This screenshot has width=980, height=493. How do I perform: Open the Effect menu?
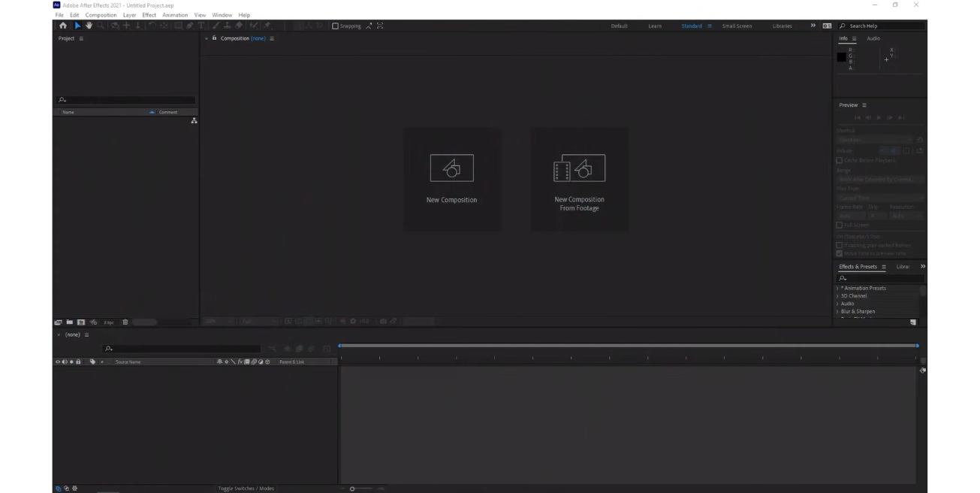(x=149, y=15)
